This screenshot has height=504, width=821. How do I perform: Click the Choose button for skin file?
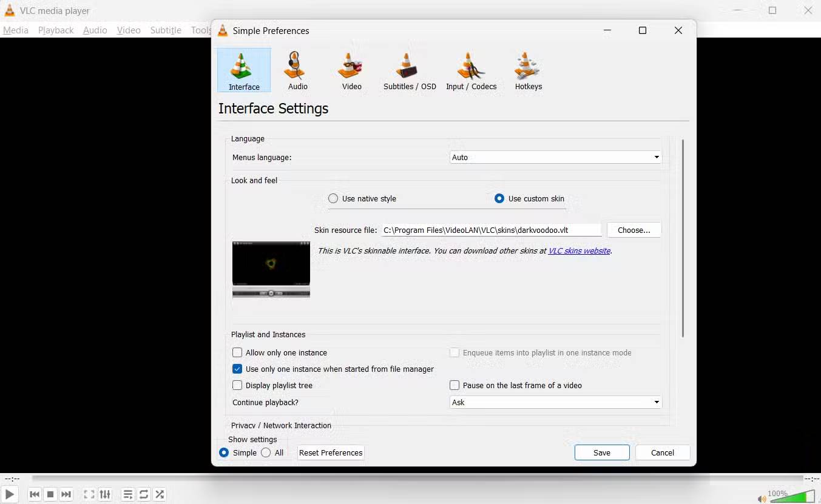(633, 230)
